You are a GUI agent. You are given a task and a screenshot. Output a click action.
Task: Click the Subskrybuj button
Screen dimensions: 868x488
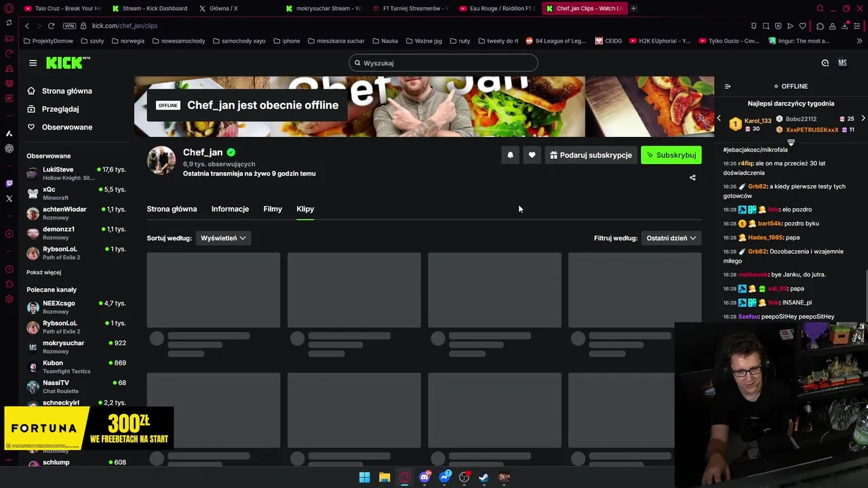point(671,155)
